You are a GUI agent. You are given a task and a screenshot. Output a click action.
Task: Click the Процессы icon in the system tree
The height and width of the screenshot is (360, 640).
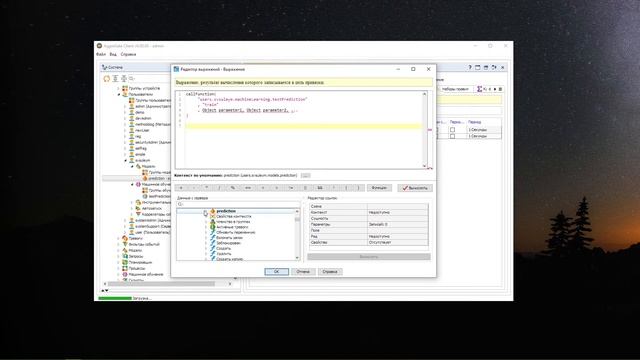pos(125,269)
